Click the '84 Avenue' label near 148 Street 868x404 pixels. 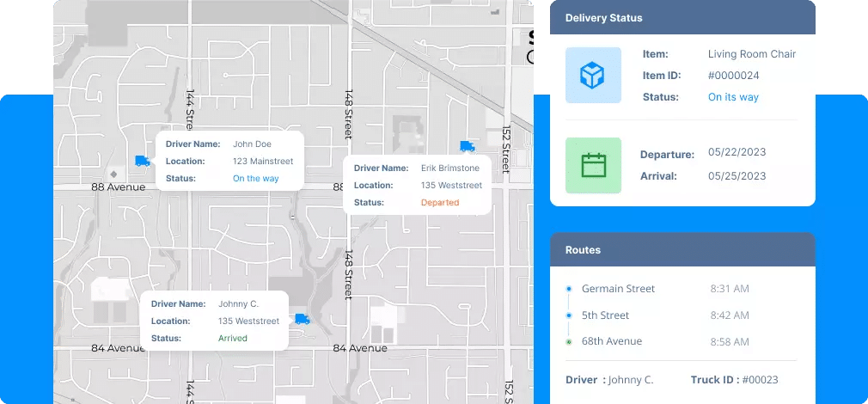tap(360, 348)
